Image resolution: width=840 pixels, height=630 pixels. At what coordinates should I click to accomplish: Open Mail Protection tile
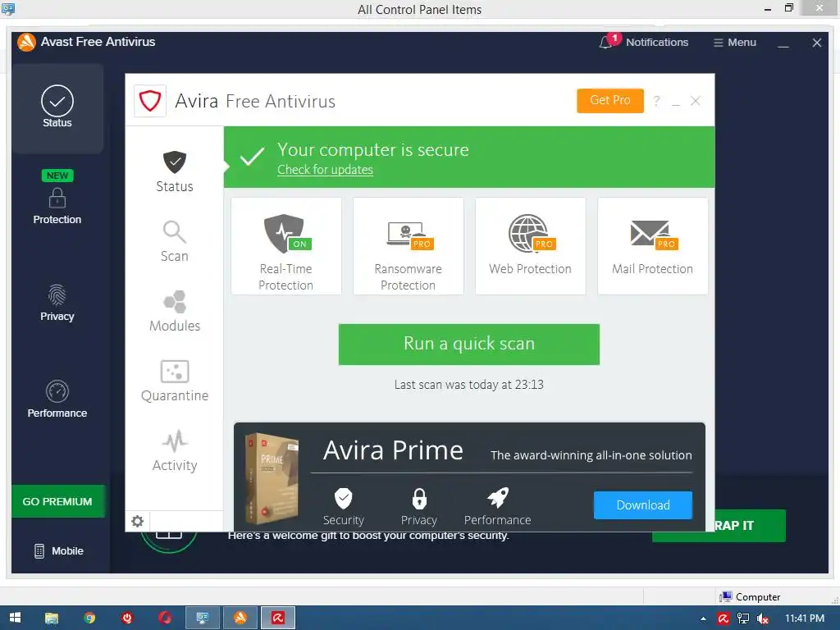[x=652, y=246]
